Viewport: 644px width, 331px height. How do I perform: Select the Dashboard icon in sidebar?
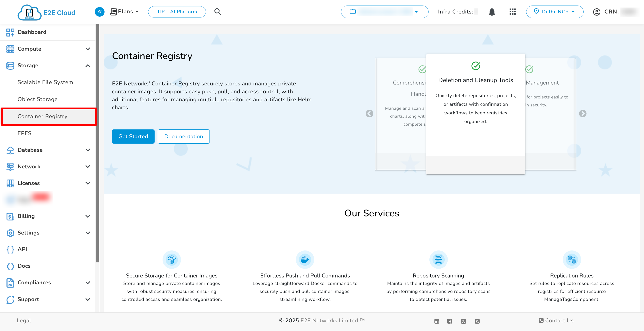tap(10, 32)
